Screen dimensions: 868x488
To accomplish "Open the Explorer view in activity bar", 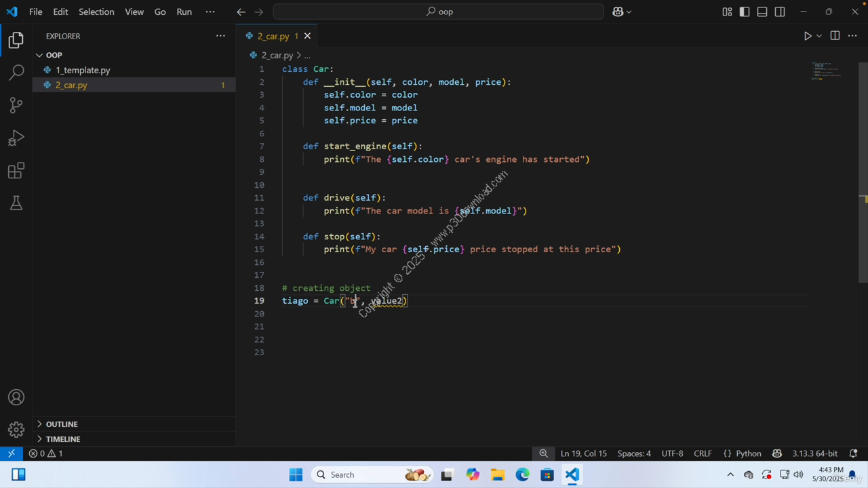I will click(16, 40).
